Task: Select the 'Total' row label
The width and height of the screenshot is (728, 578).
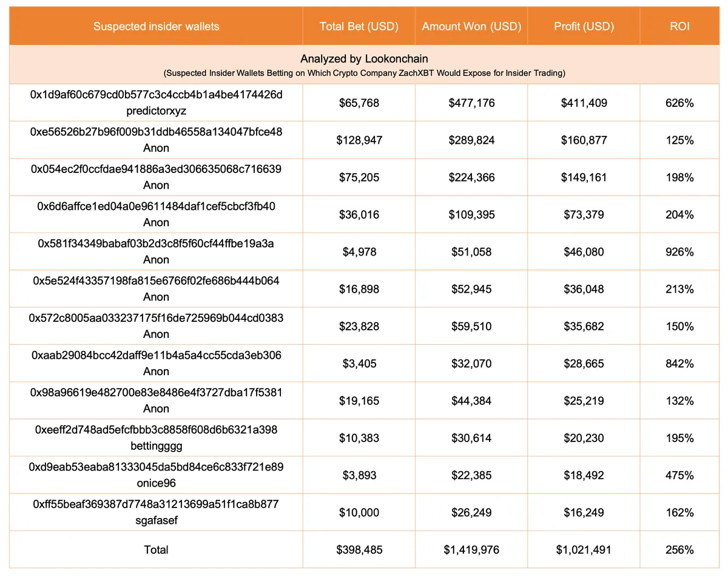Action: point(156,549)
